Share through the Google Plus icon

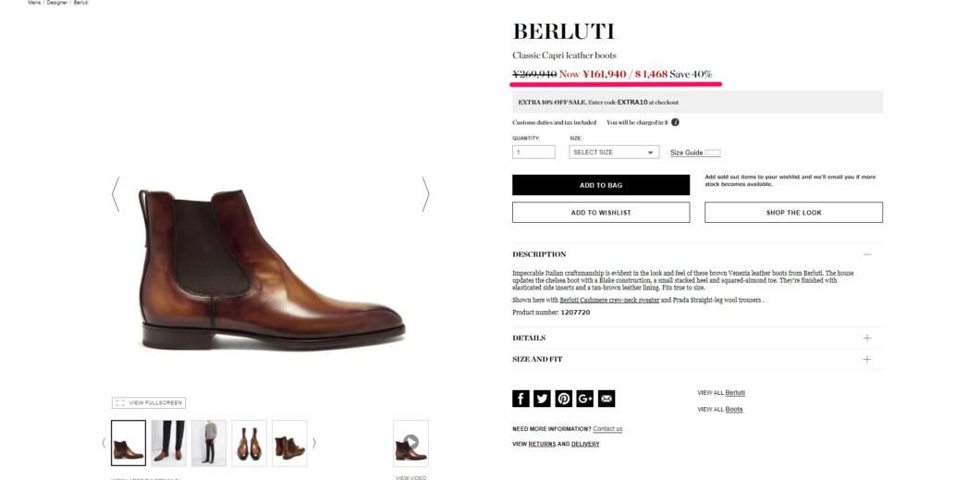pyautogui.click(x=585, y=399)
